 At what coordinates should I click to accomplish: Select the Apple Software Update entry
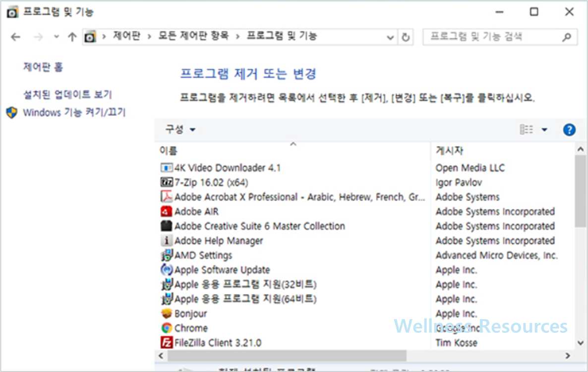click(x=222, y=270)
